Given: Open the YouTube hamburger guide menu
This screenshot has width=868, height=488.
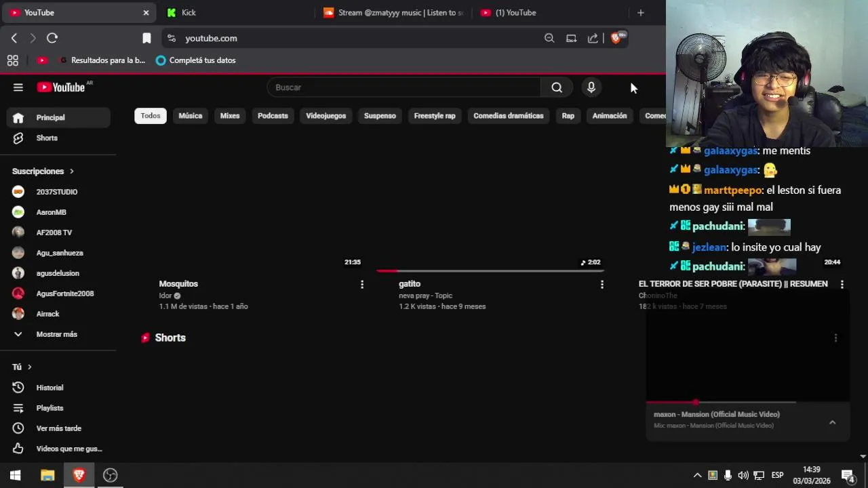Looking at the screenshot, I should click(x=18, y=87).
